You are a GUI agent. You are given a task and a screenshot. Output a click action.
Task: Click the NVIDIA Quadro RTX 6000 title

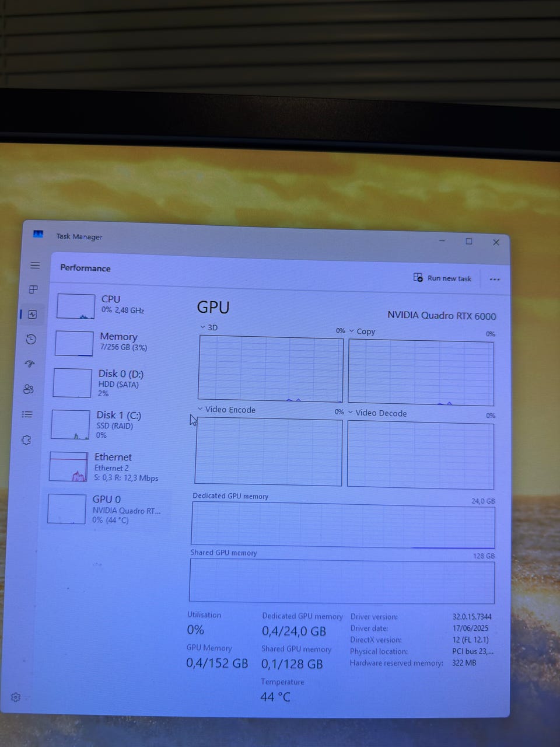[442, 316]
